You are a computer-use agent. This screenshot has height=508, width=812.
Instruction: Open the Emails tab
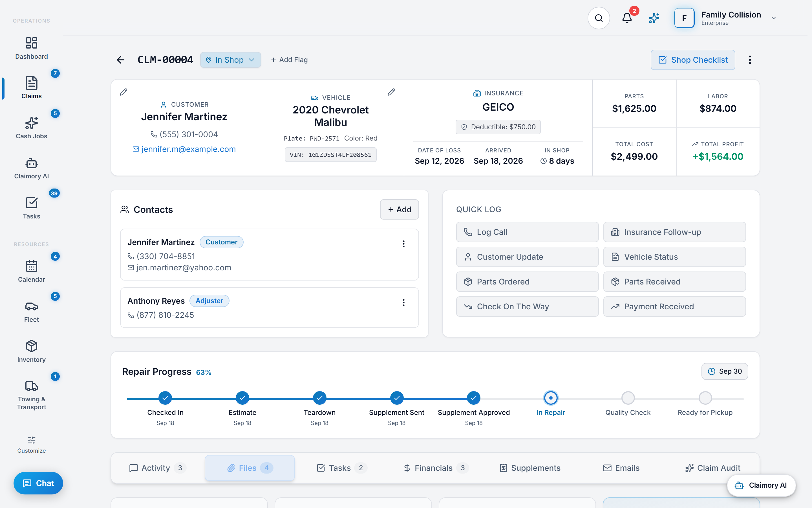point(621,468)
